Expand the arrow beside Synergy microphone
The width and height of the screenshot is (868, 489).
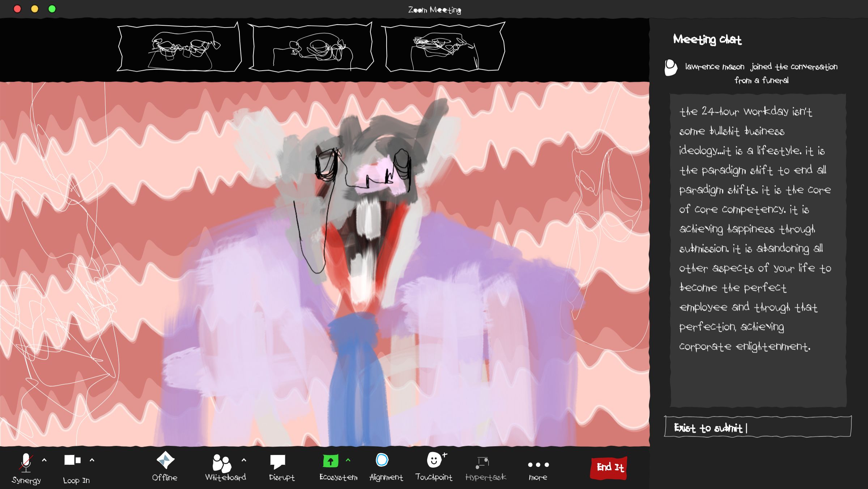click(x=44, y=460)
